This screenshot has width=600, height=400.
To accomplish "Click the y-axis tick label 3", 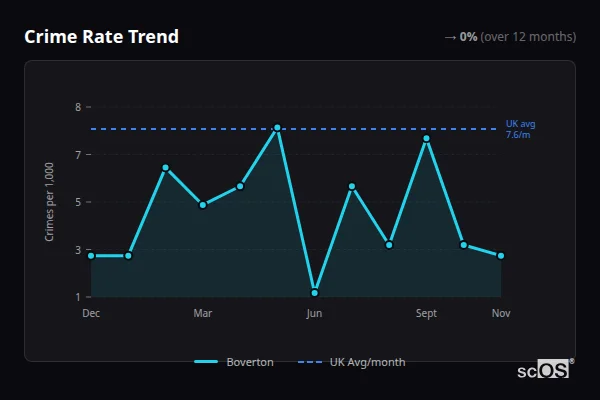I will pyautogui.click(x=78, y=250).
